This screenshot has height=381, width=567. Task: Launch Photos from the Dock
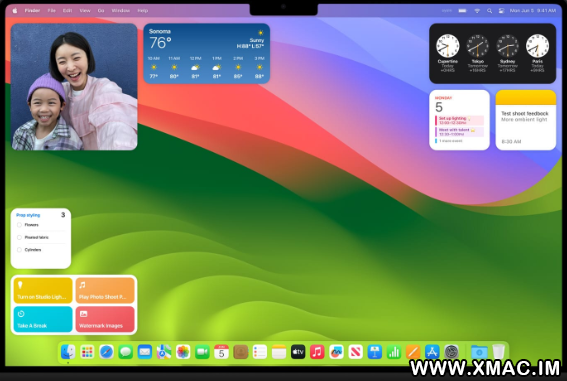tap(183, 352)
